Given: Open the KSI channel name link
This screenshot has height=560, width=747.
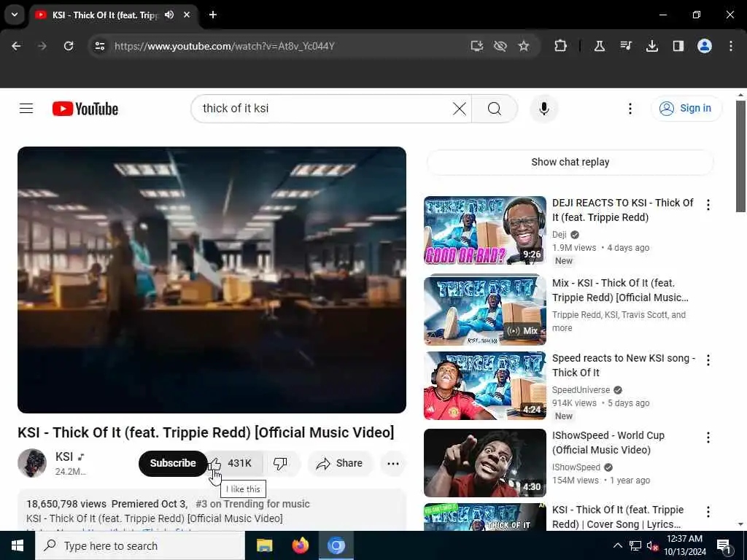Looking at the screenshot, I should click(64, 456).
